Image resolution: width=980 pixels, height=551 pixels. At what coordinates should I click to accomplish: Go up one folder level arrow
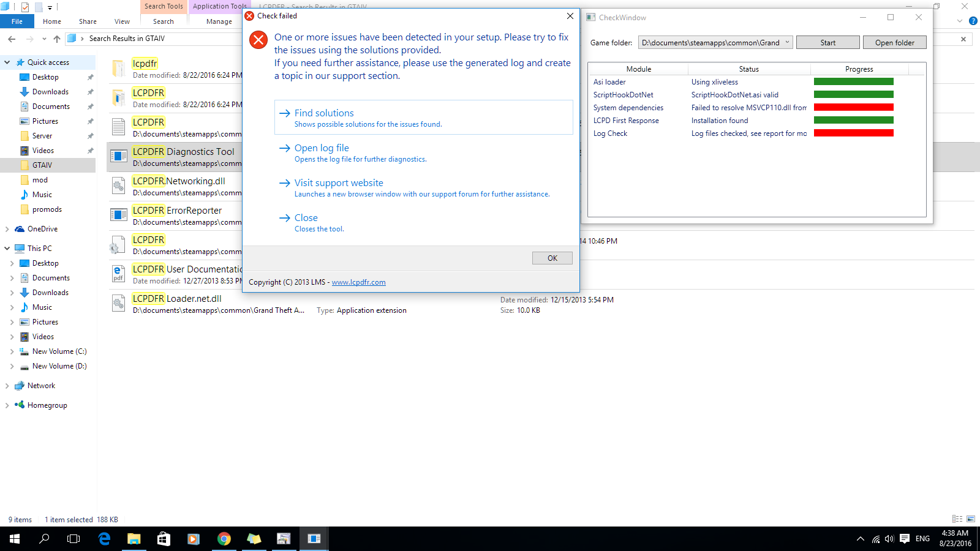point(57,39)
